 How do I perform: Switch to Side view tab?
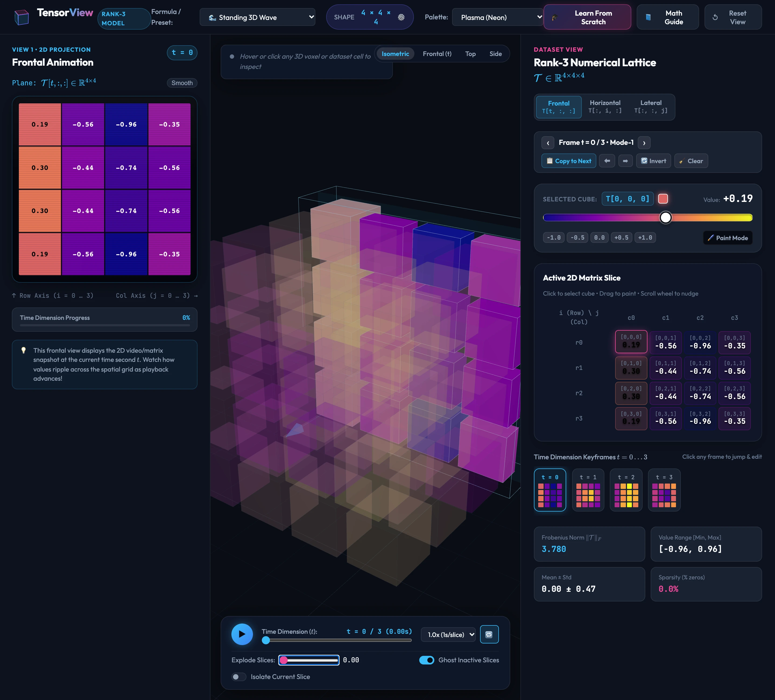pos(495,54)
